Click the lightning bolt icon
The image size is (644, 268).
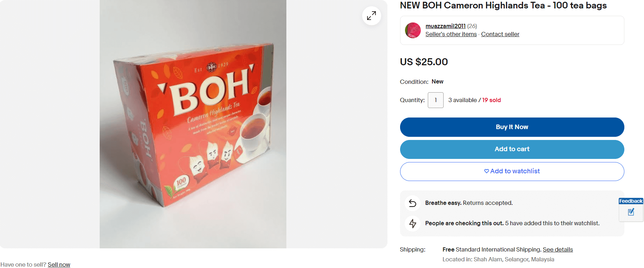[x=413, y=223]
